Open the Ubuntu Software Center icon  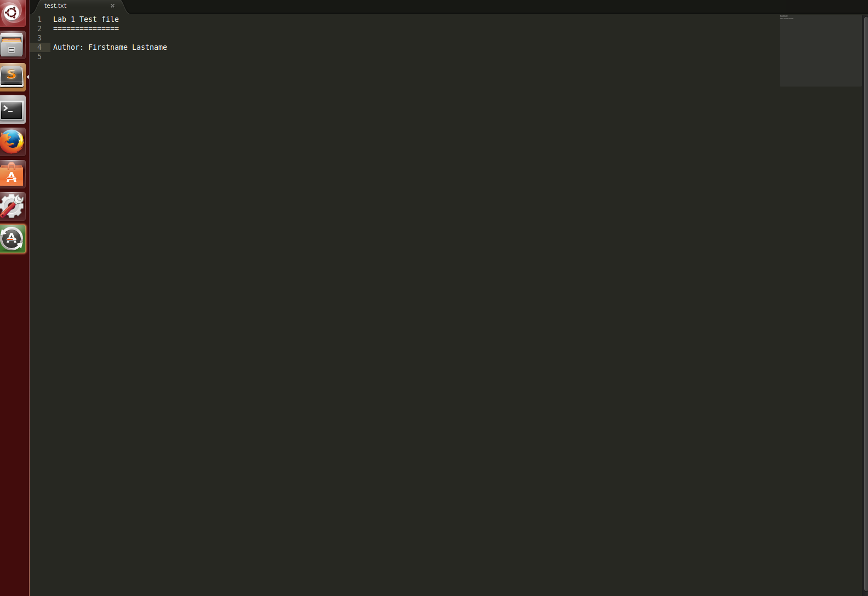[12, 174]
